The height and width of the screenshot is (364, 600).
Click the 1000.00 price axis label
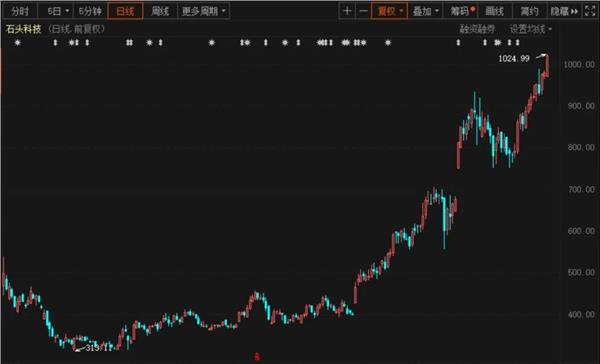pos(579,64)
